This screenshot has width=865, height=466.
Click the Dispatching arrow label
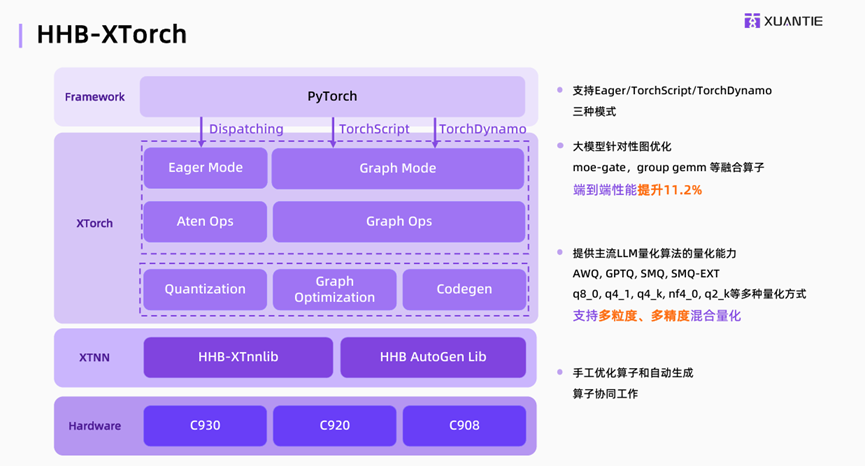coord(246,129)
